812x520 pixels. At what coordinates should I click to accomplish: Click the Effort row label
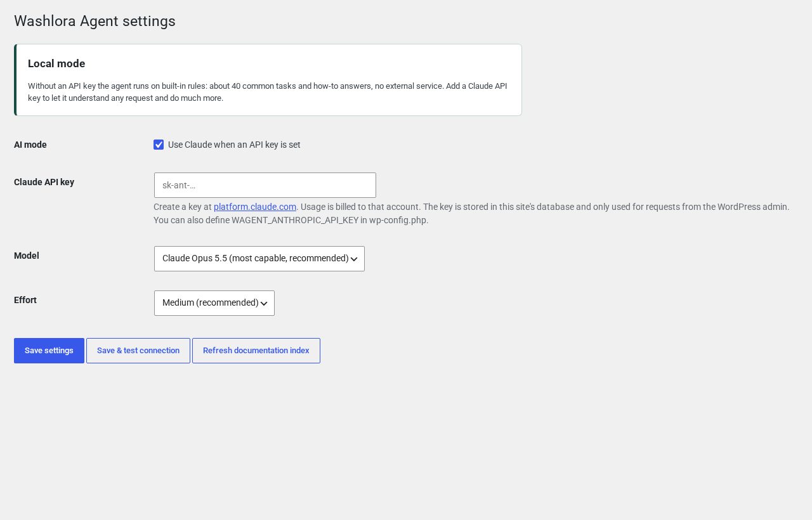click(x=25, y=300)
